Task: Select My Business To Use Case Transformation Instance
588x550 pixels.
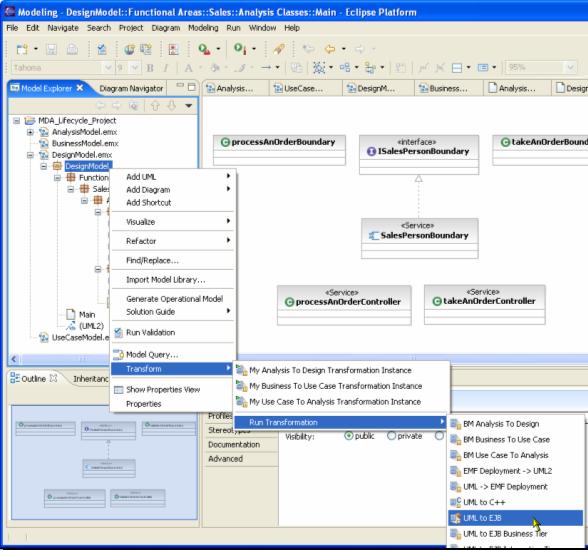Action: (341, 386)
